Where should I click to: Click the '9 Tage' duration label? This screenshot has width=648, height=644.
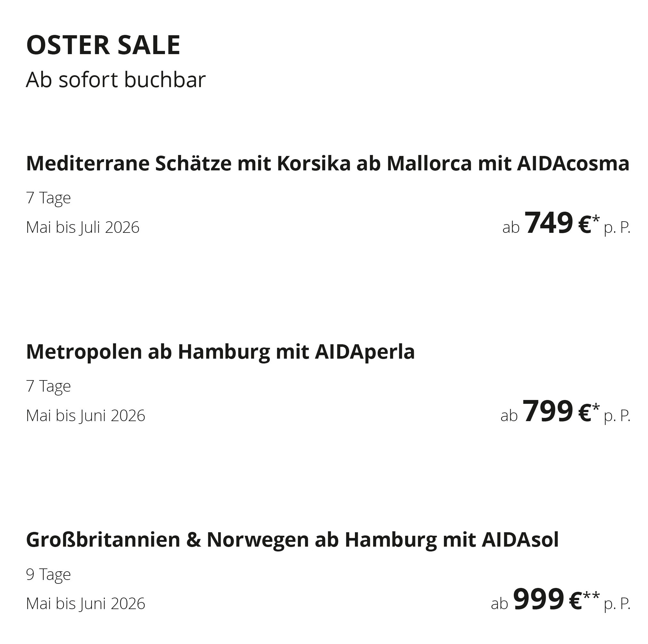48,574
